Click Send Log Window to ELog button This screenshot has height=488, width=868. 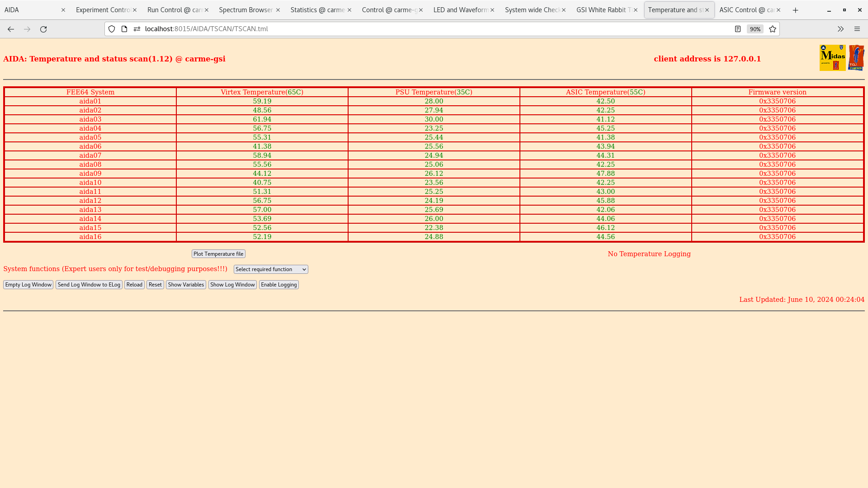click(x=89, y=284)
